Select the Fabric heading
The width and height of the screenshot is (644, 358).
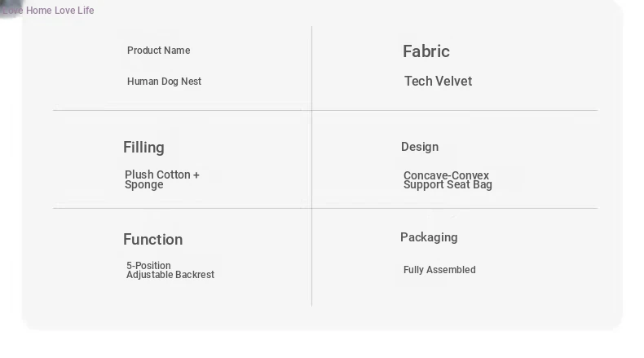pyautogui.click(x=426, y=51)
